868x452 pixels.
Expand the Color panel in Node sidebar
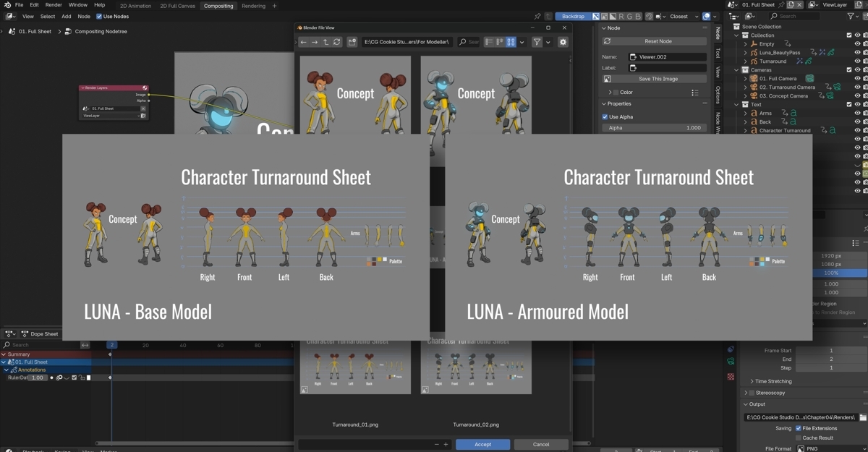[x=610, y=93]
